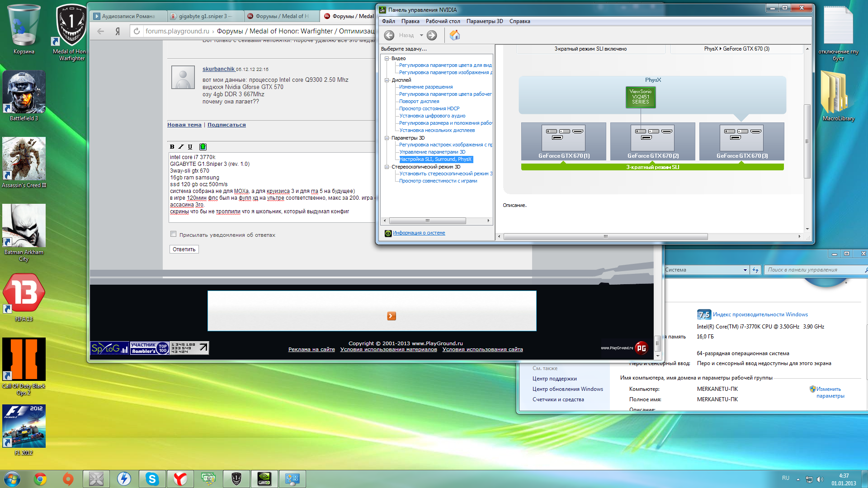Click the page reload icon in address bar

coord(137,31)
